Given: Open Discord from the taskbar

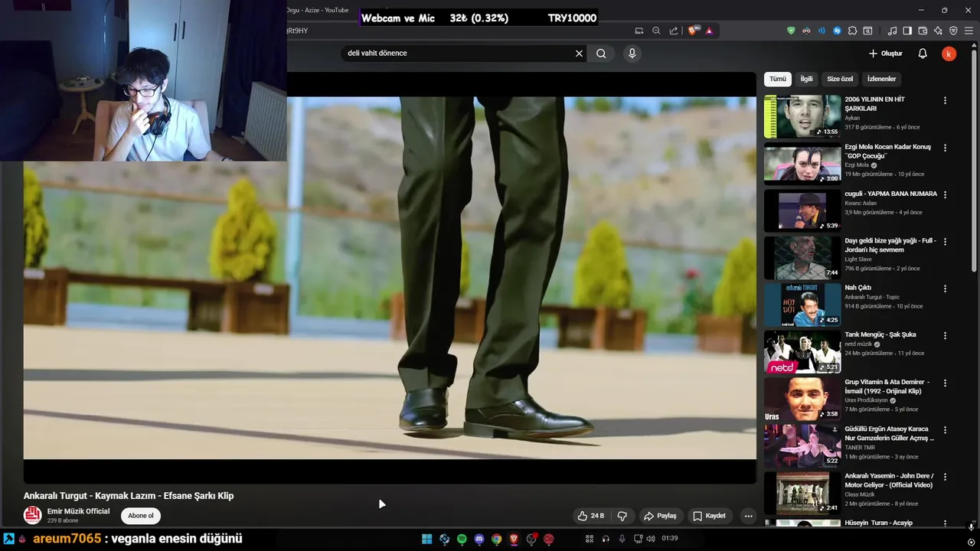Looking at the screenshot, I should click(x=479, y=539).
